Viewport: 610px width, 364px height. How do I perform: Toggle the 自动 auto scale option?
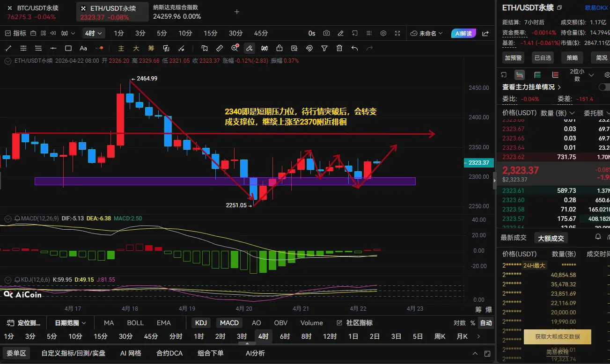(486, 323)
